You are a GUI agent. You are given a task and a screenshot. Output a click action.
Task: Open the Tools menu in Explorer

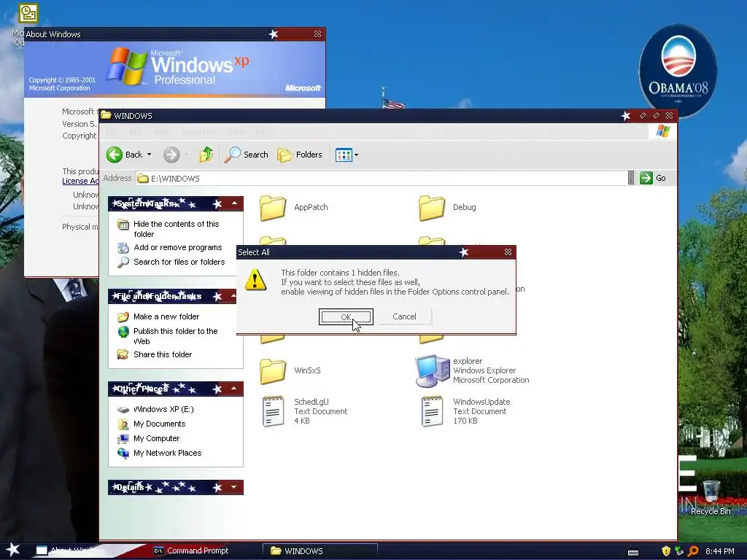[236, 131]
